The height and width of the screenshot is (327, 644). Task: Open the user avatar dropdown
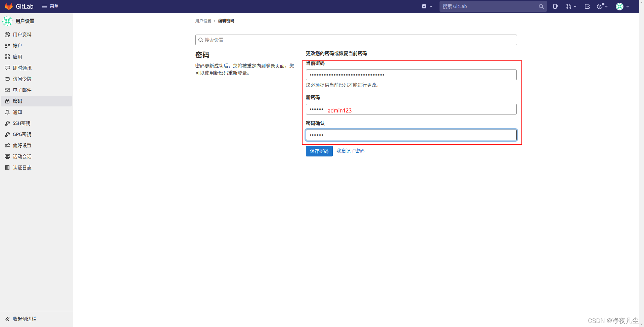[x=623, y=6]
